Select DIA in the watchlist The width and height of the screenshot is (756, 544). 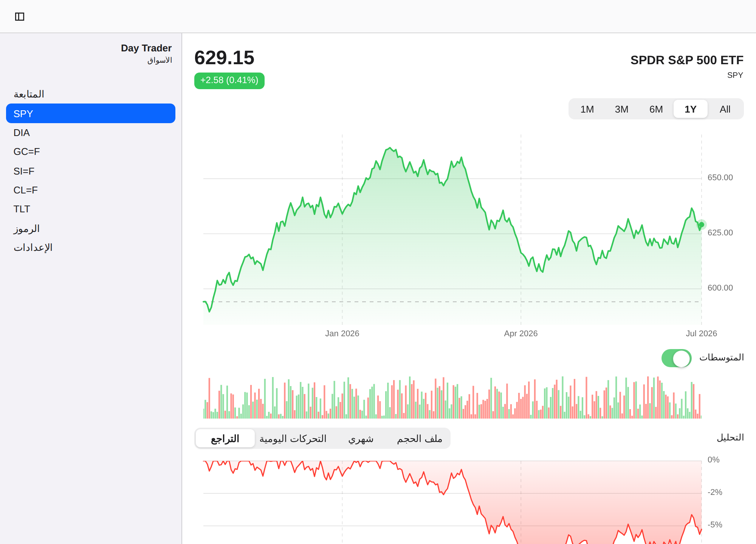[x=91, y=133]
